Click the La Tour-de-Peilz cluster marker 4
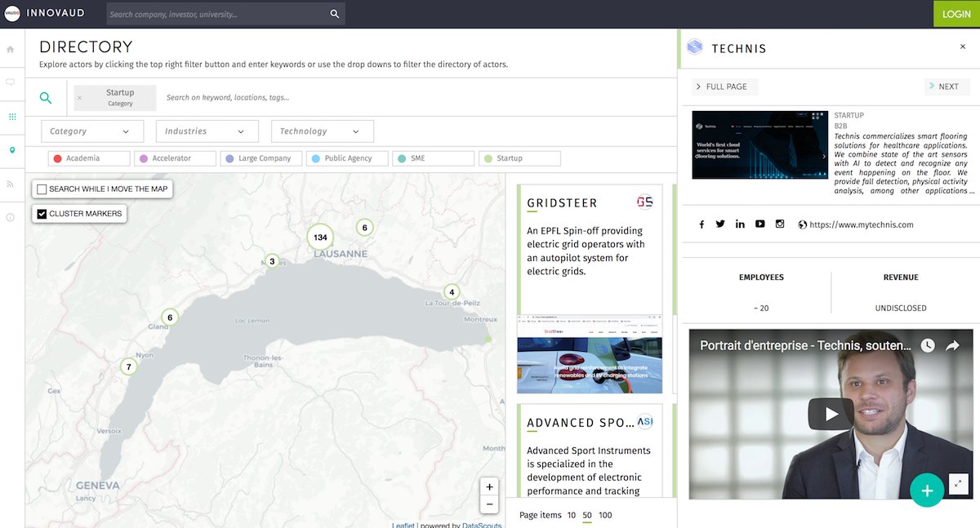The width and height of the screenshot is (980, 528). coord(452,291)
